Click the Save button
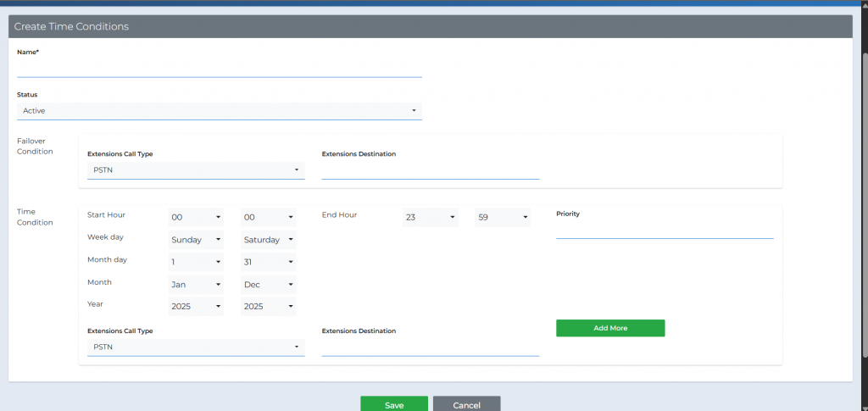Image resolution: width=868 pixels, height=411 pixels. point(393,404)
